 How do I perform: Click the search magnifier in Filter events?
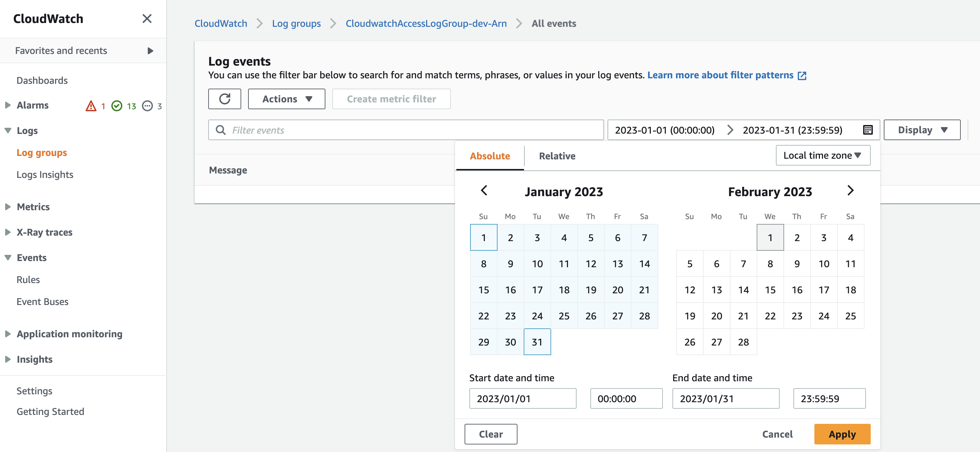(x=221, y=130)
